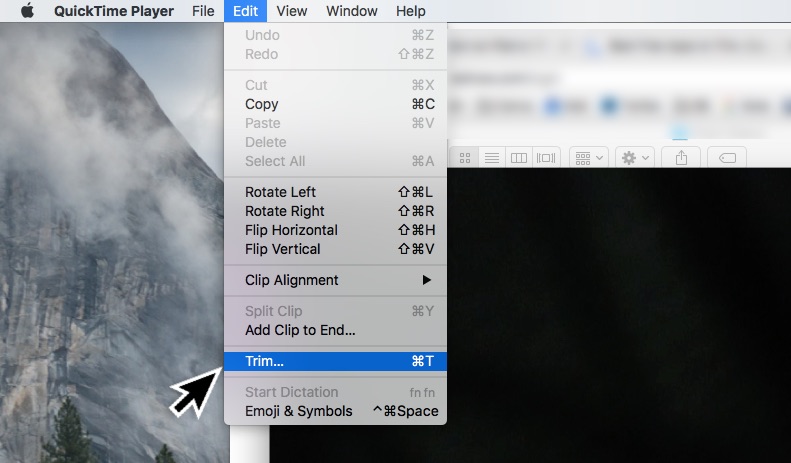
Task: Open the Apple menu
Action: coord(27,11)
